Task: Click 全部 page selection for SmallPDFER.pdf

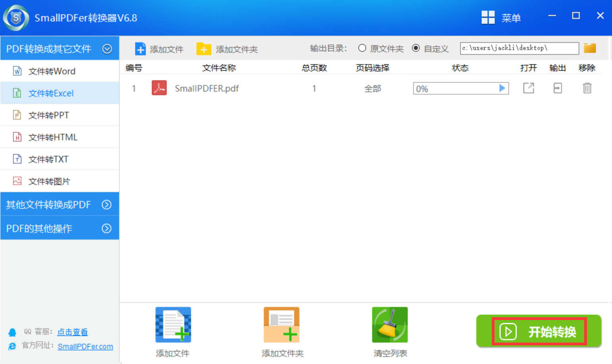Action: point(373,88)
